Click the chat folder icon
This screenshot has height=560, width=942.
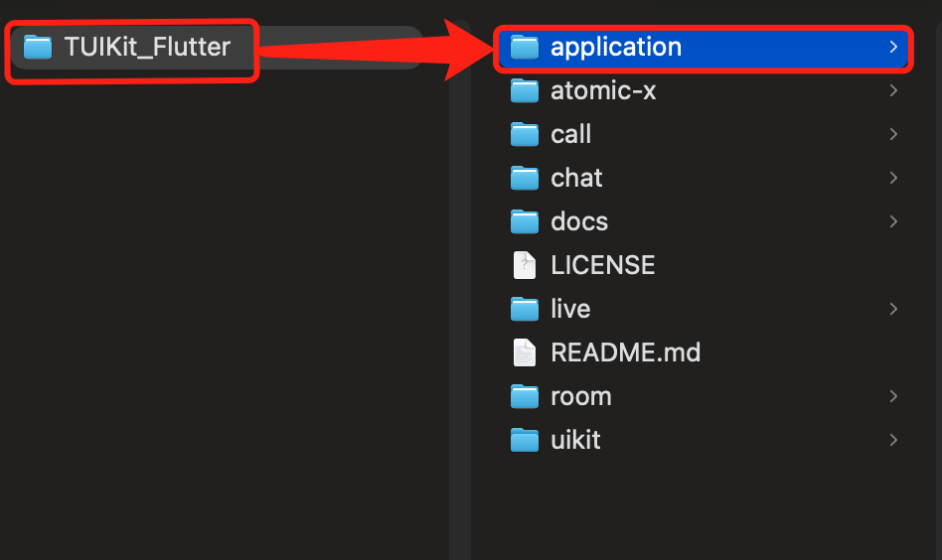click(525, 179)
